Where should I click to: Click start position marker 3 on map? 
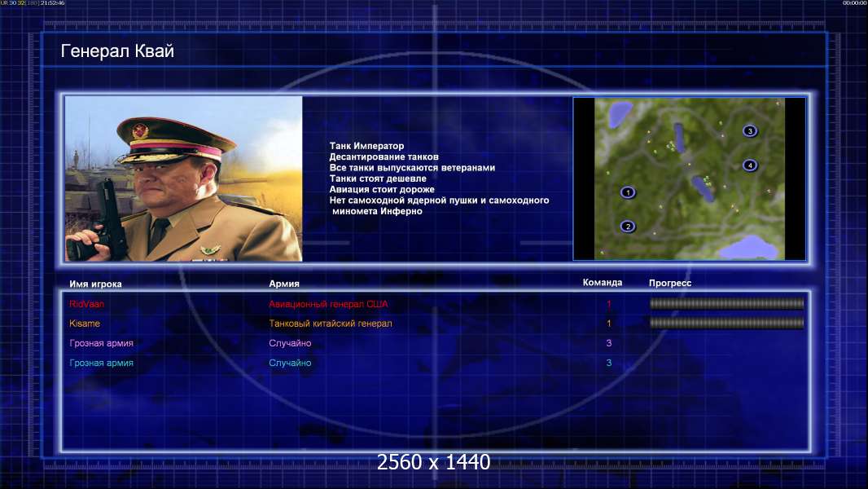(750, 131)
